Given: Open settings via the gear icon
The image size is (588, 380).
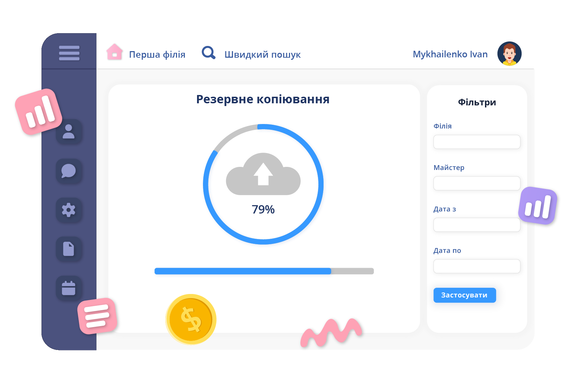Looking at the screenshot, I should tap(69, 210).
